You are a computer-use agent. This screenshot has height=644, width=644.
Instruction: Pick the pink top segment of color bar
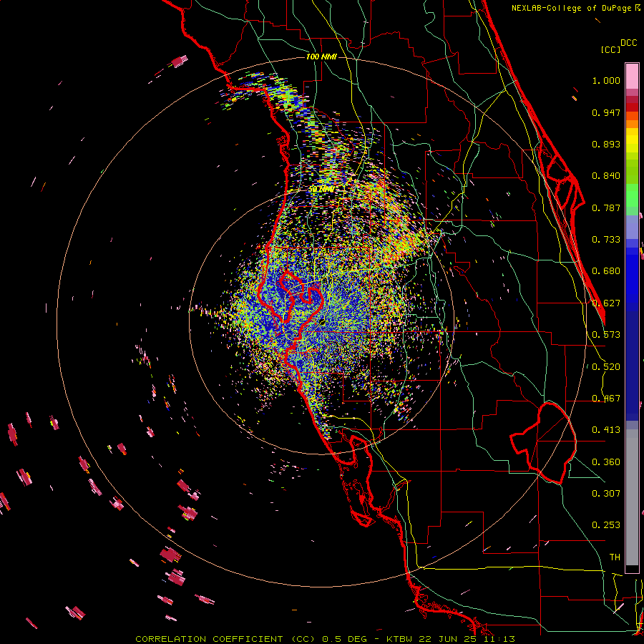pyautogui.click(x=632, y=76)
